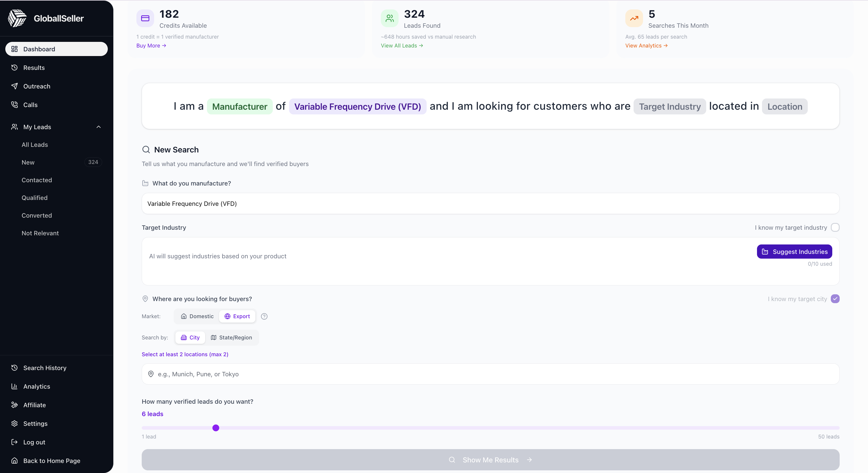Switch to searching by State/Region

coord(231,337)
